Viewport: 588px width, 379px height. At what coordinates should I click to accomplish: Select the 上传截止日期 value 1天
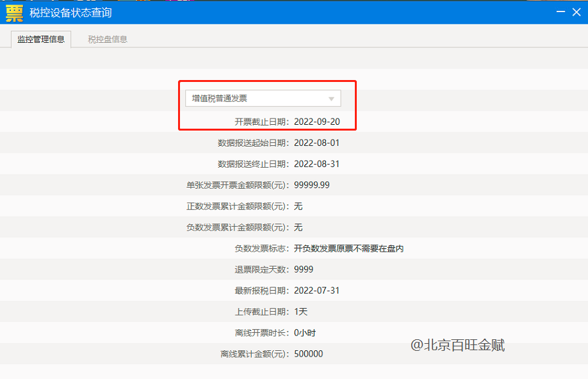(x=301, y=312)
